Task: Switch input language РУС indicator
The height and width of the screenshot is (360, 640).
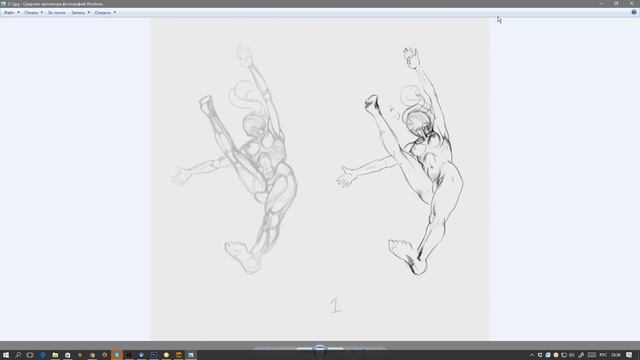Action: pyautogui.click(x=603, y=355)
